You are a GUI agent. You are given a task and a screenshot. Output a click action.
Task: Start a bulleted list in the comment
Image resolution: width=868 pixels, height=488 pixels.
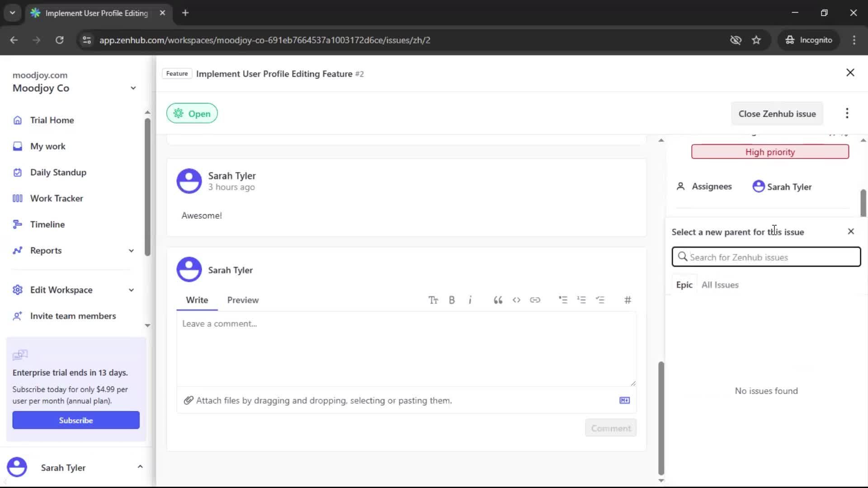(x=563, y=300)
